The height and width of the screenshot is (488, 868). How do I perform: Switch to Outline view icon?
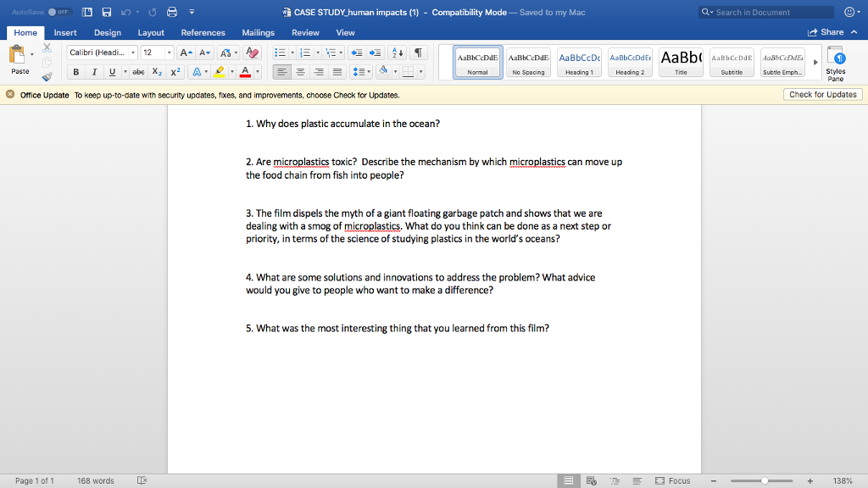pos(615,481)
